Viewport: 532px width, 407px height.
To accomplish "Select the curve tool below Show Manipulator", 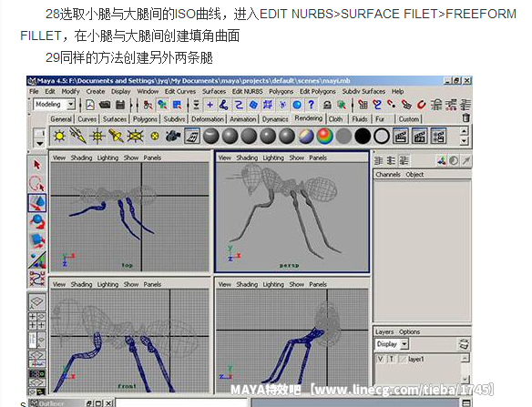I will (36, 279).
